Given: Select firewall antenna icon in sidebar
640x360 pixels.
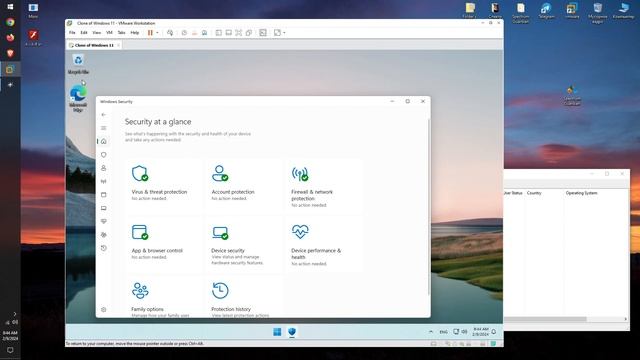Looking at the screenshot, I should [x=104, y=181].
